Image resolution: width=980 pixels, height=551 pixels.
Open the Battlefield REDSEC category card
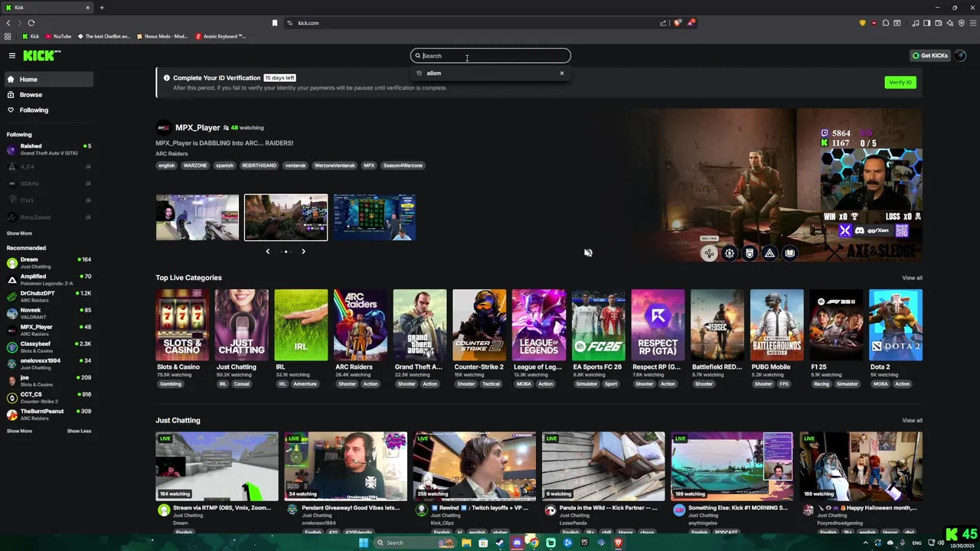[717, 324]
